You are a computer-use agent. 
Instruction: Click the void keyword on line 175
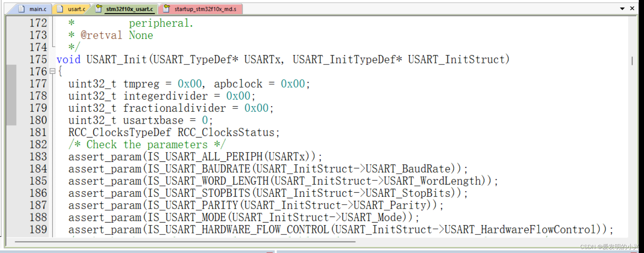(68, 59)
